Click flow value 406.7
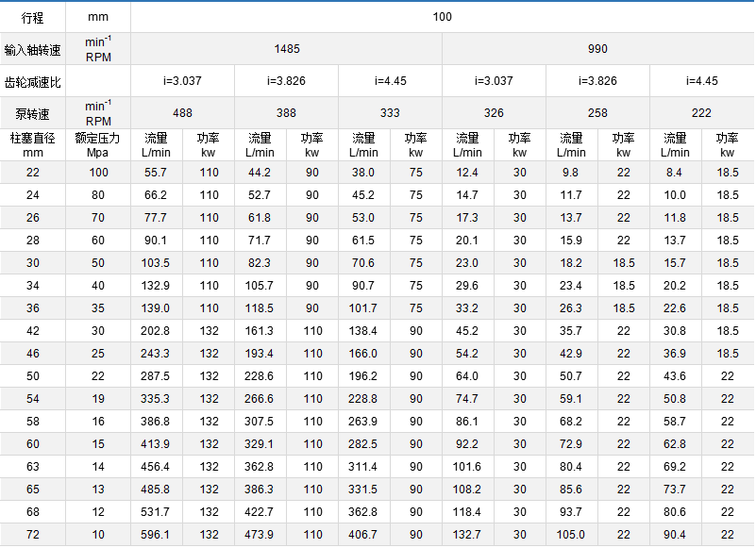 pyautogui.click(x=363, y=535)
